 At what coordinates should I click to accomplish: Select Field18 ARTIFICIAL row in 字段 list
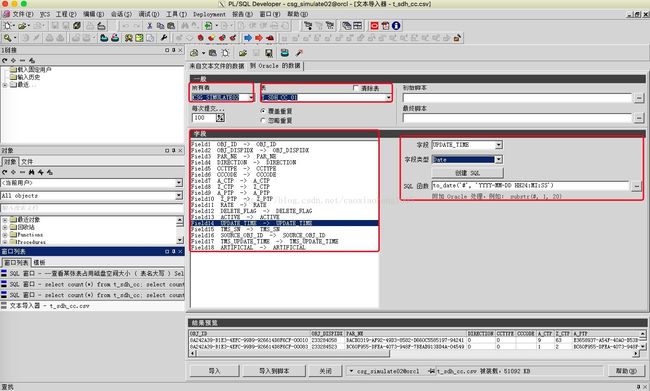click(x=284, y=247)
